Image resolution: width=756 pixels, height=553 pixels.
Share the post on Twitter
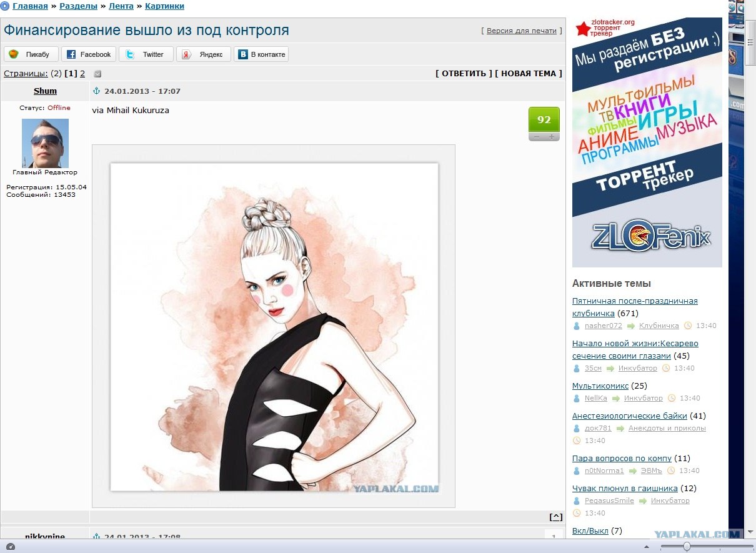146,54
